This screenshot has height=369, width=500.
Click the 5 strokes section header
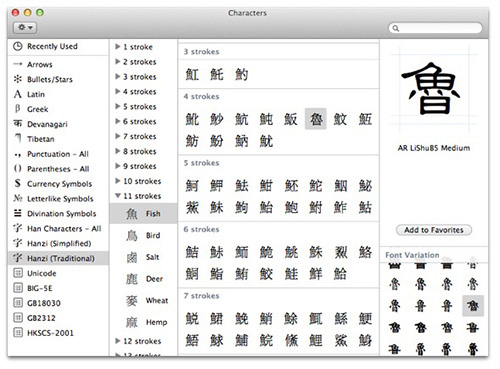click(201, 163)
